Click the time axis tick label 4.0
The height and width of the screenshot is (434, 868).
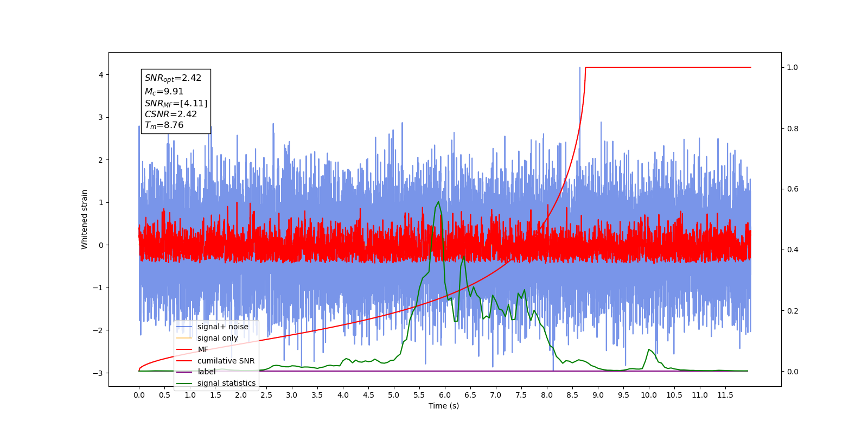pos(343,395)
